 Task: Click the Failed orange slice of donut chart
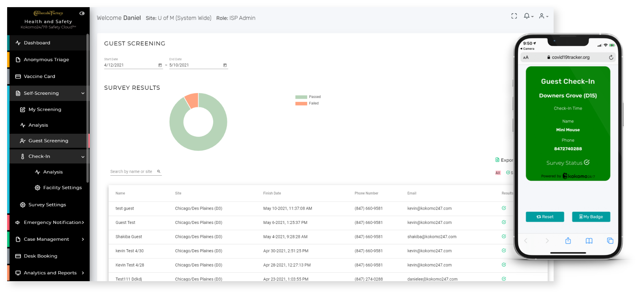coord(192,100)
